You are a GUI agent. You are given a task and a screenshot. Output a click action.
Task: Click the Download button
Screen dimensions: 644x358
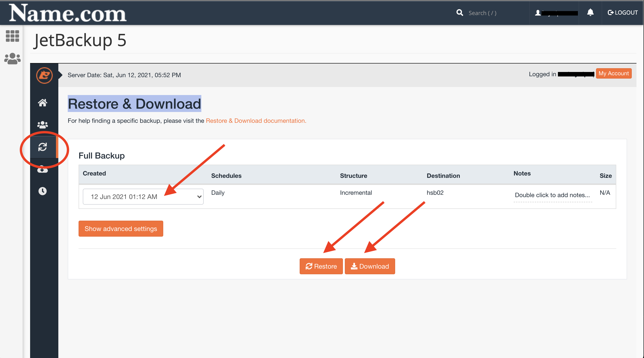pyautogui.click(x=370, y=266)
